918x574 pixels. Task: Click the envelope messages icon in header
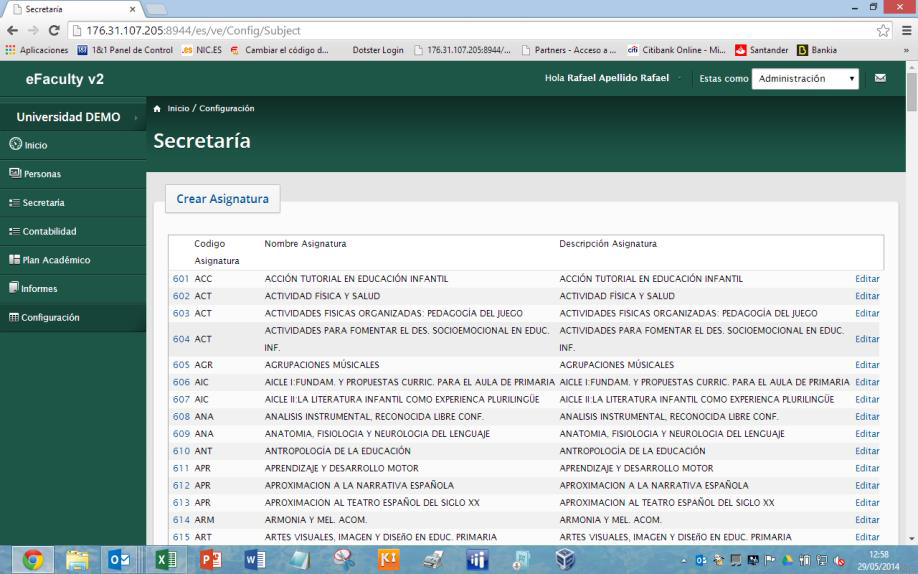tap(881, 79)
